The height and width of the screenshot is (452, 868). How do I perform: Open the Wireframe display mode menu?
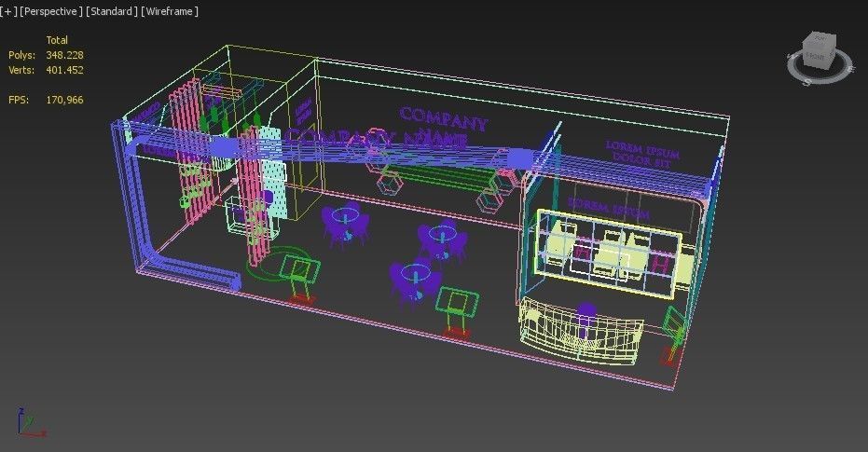point(170,11)
